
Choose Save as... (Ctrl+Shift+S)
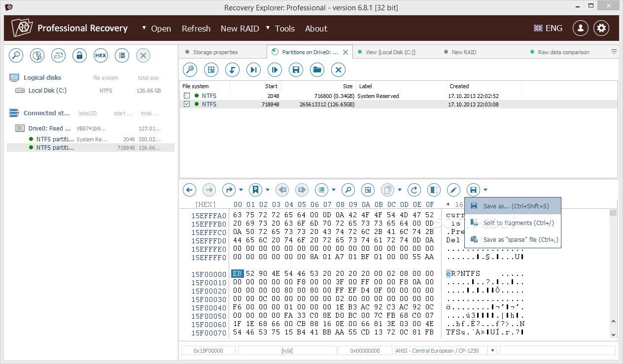click(513, 206)
